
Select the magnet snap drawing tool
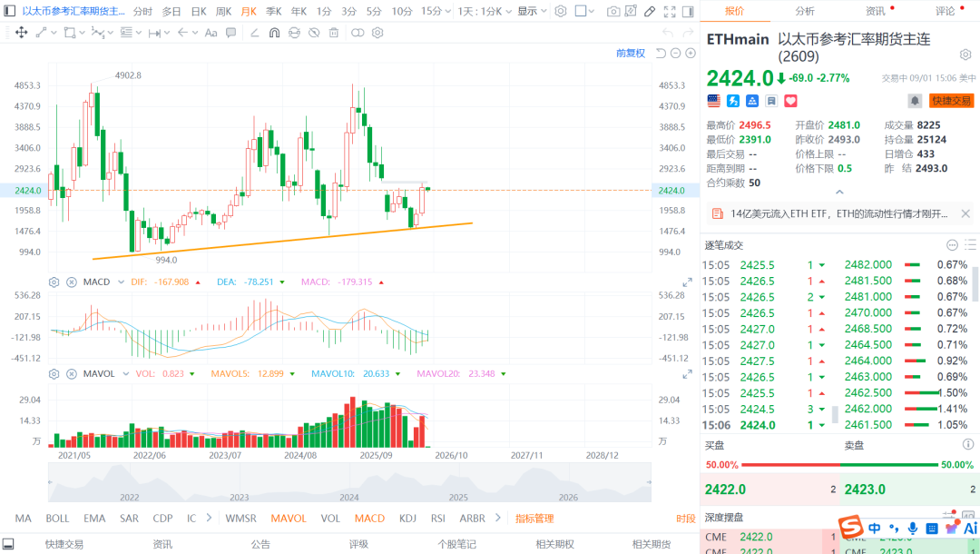(274, 33)
